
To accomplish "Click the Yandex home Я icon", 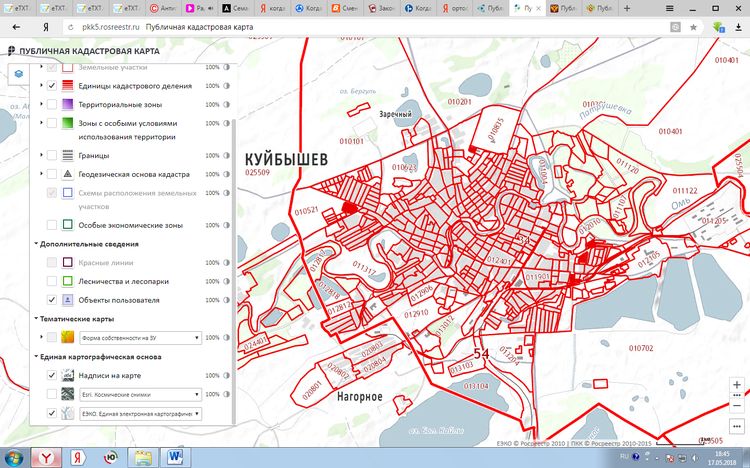I will click(x=45, y=27).
